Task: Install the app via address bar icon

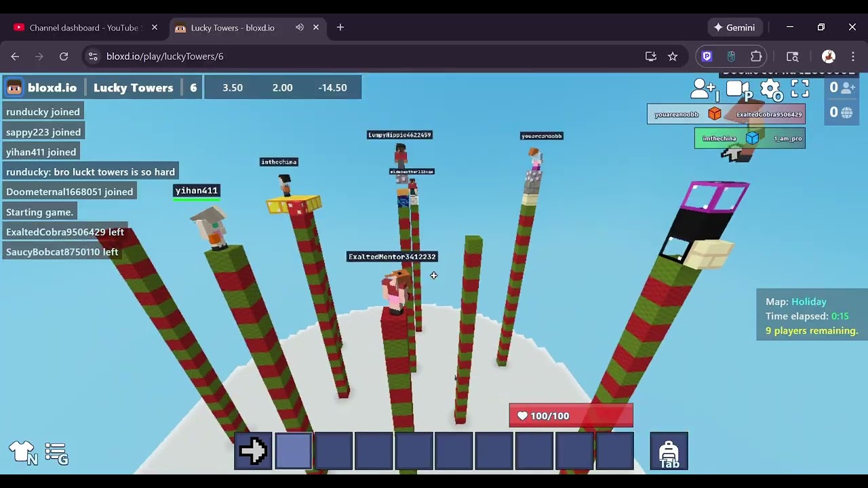Action: [x=651, y=56]
